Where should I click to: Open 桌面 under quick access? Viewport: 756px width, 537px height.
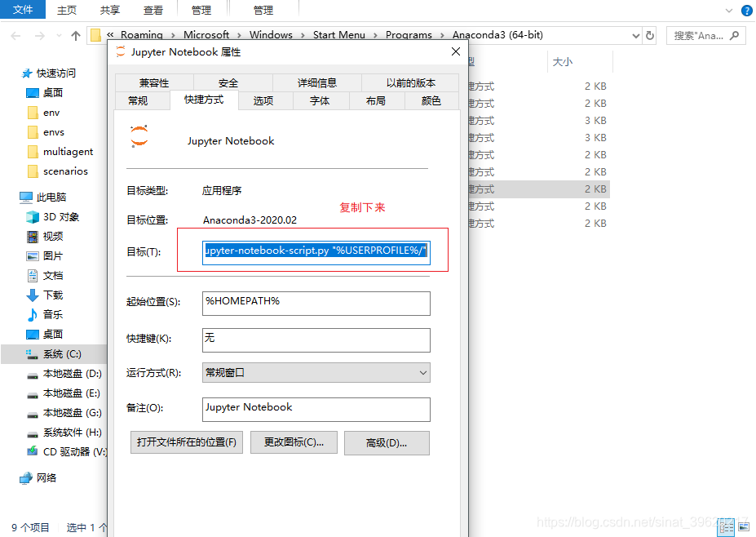44,93
